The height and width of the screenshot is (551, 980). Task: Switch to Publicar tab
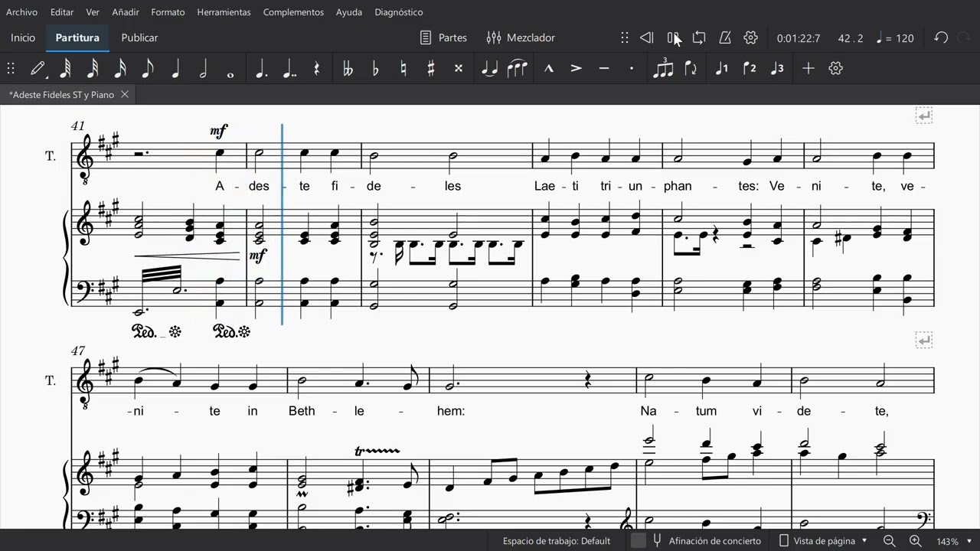139,37
